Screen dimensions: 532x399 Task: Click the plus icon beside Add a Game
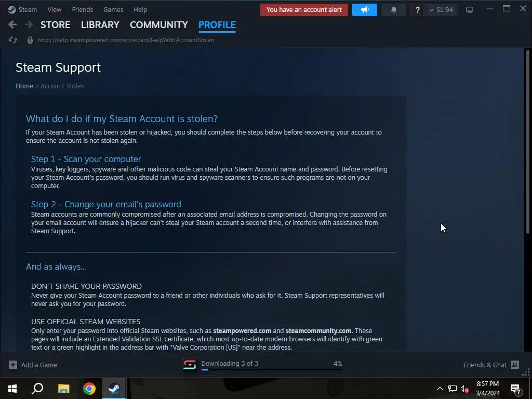[13, 365]
